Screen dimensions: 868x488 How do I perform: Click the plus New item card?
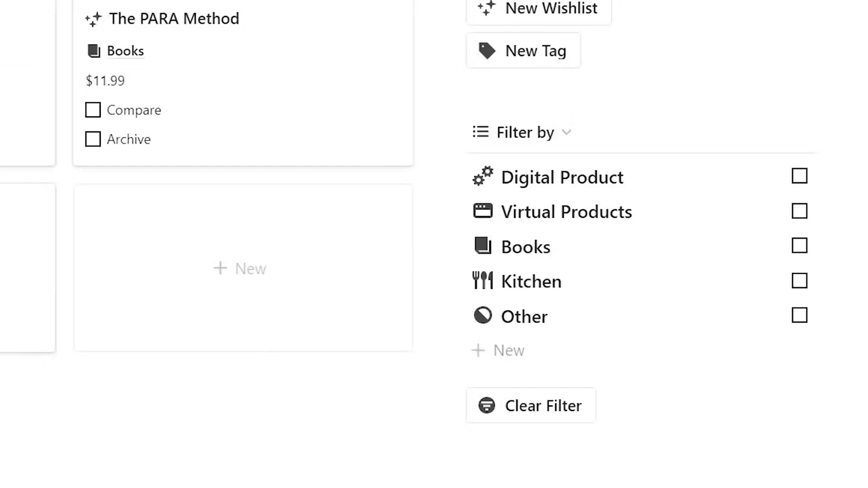[241, 267]
